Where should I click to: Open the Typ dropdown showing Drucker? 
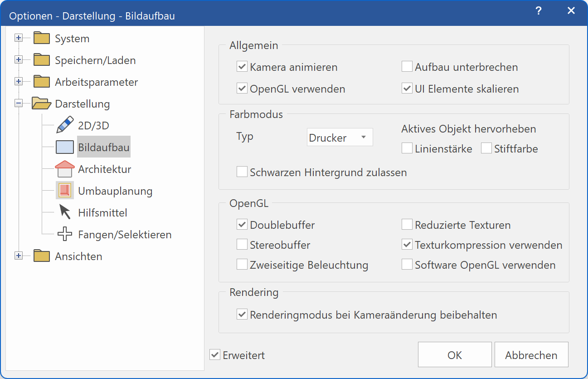pyautogui.click(x=339, y=137)
